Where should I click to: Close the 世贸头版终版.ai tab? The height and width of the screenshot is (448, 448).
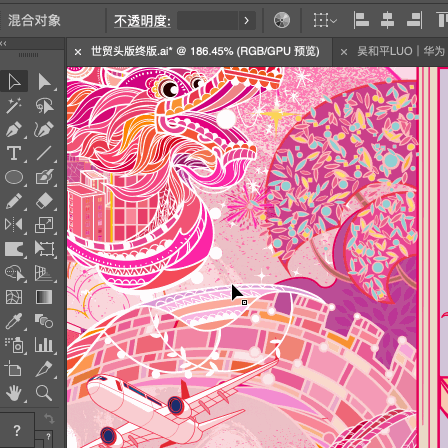(x=78, y=52)
